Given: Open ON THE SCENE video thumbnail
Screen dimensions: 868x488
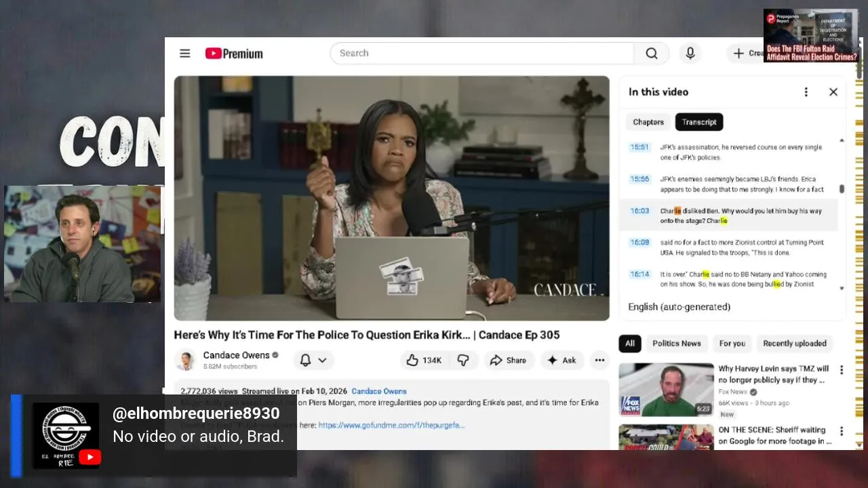Looking at the screenshot, I should click(x=666, y=437).
